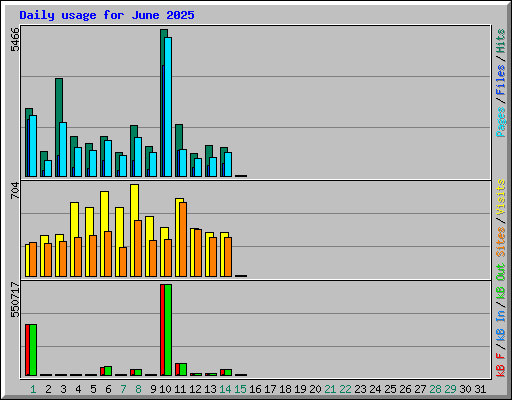Click day 8 on the x-axis
The height and width of the screenshot is (400, 512).
pos(138,389)
